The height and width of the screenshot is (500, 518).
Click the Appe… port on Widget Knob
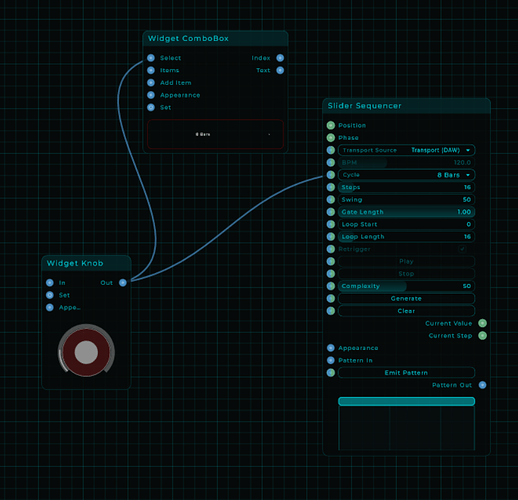(x=50, y=307)
